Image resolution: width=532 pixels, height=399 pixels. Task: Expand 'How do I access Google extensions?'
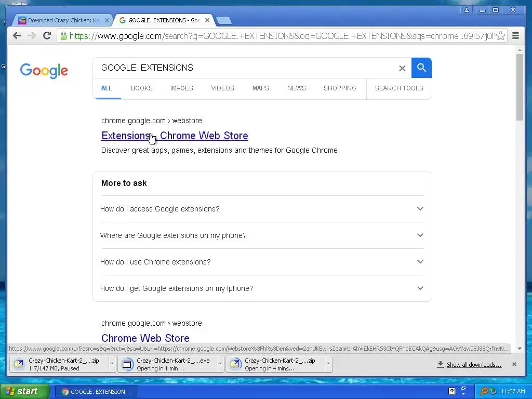pos(262,209)
